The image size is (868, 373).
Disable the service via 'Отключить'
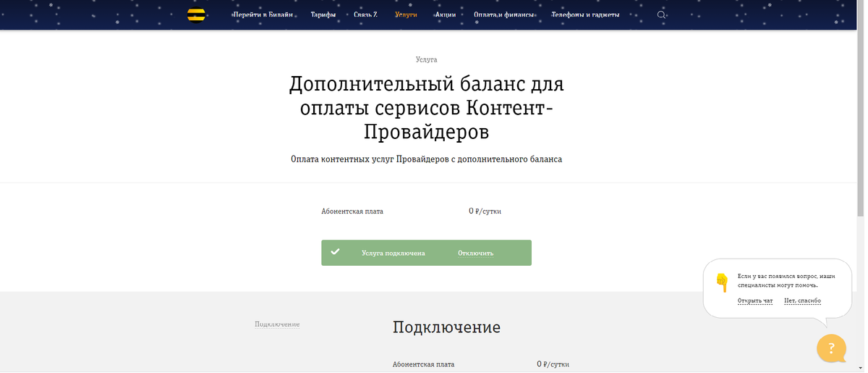(x=475, y=253)
